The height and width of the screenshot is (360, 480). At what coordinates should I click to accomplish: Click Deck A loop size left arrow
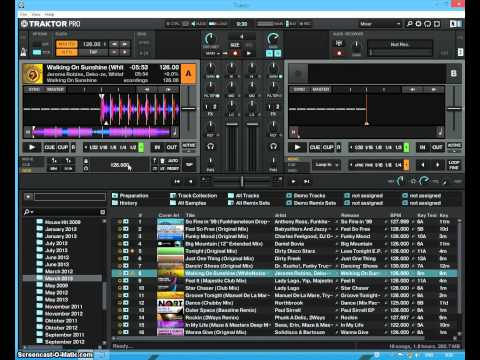coord(86,147)
